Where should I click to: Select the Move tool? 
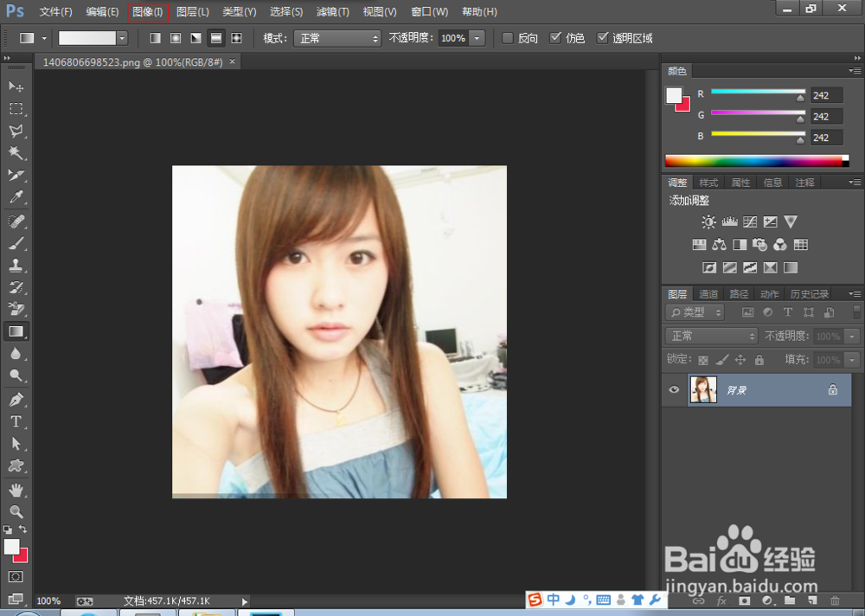pyautogui.click(x=16, y=87)
